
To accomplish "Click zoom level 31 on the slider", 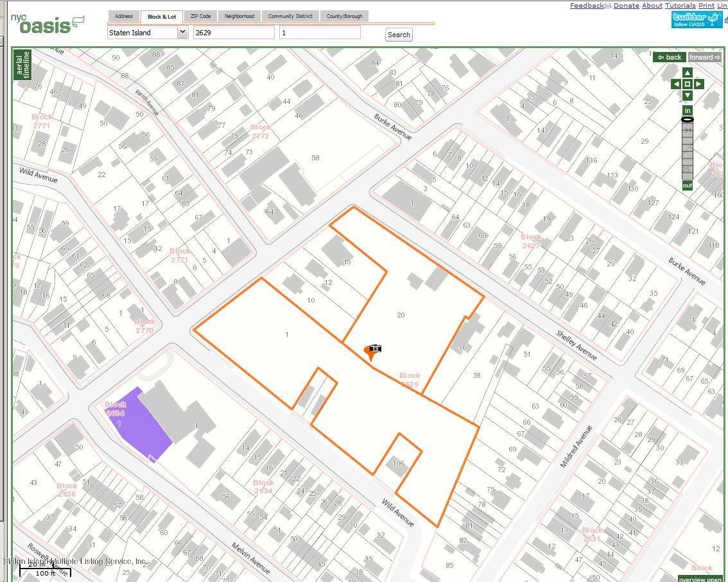I will click(688, 130).
